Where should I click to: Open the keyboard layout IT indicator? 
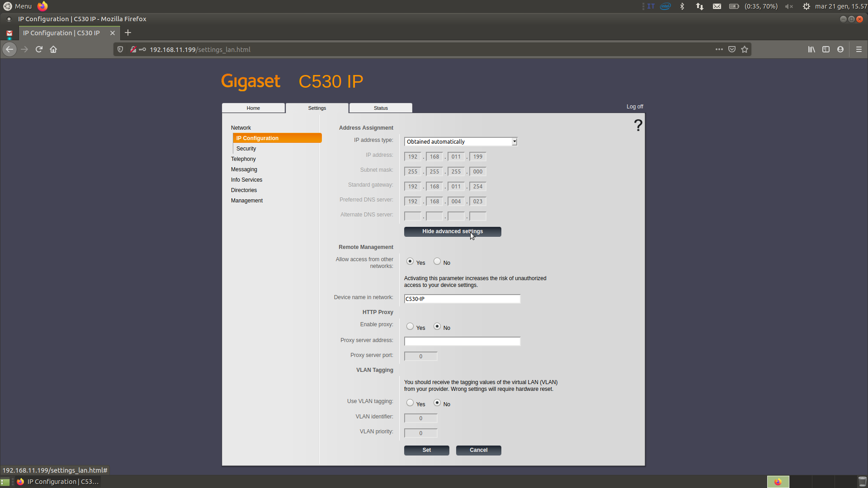(651, 6)
